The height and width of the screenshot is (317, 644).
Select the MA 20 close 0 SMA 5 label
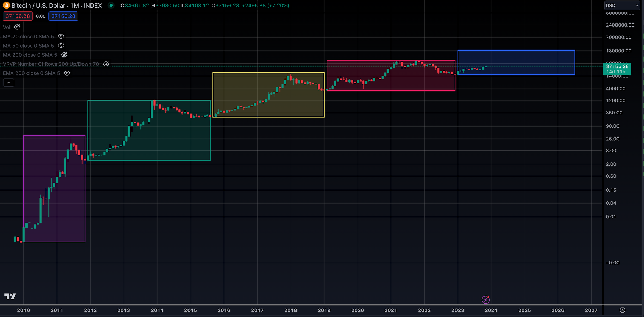[x=29, y=36]
